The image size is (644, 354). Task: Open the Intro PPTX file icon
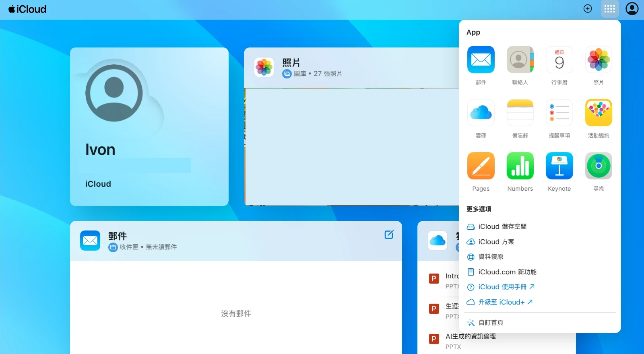pyautogui.click(x=434, y=278)
